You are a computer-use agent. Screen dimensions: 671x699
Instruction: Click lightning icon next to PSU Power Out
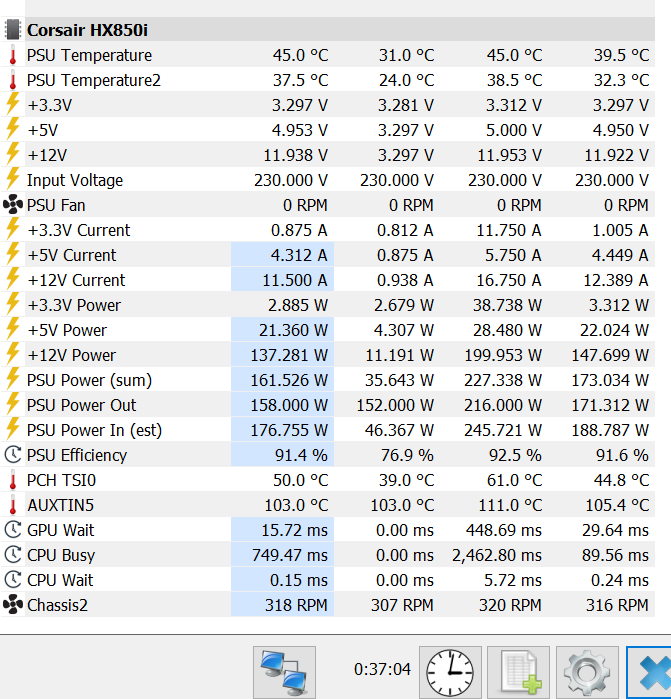click(13, 404)
